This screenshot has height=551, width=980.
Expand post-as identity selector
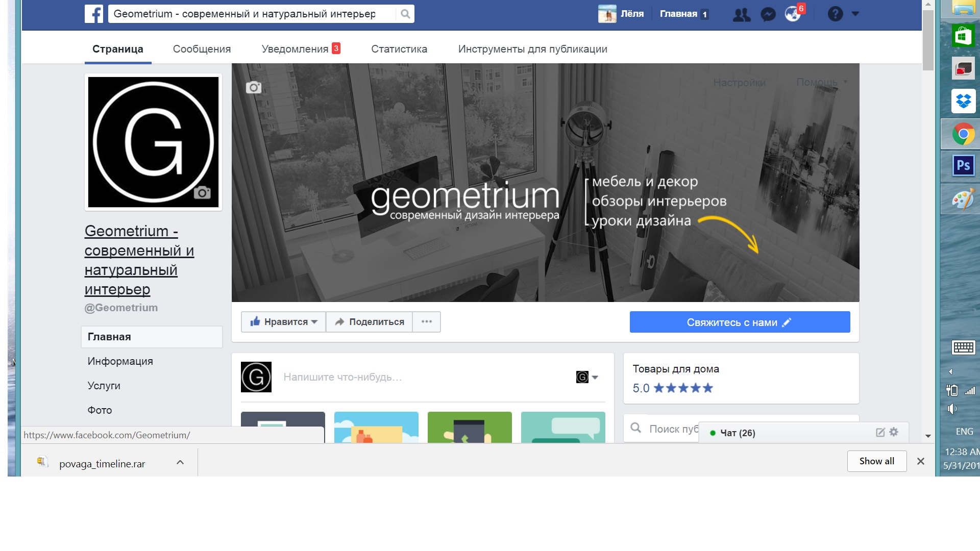pos(587,377)
